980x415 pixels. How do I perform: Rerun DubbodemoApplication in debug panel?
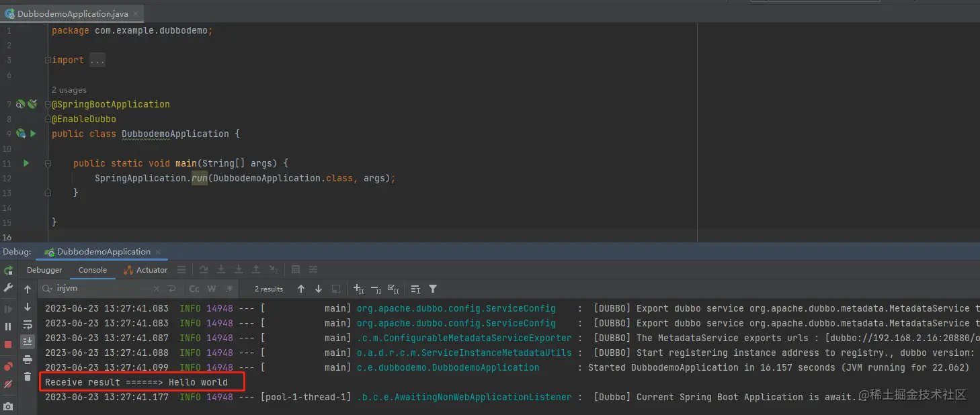[8, 270]
